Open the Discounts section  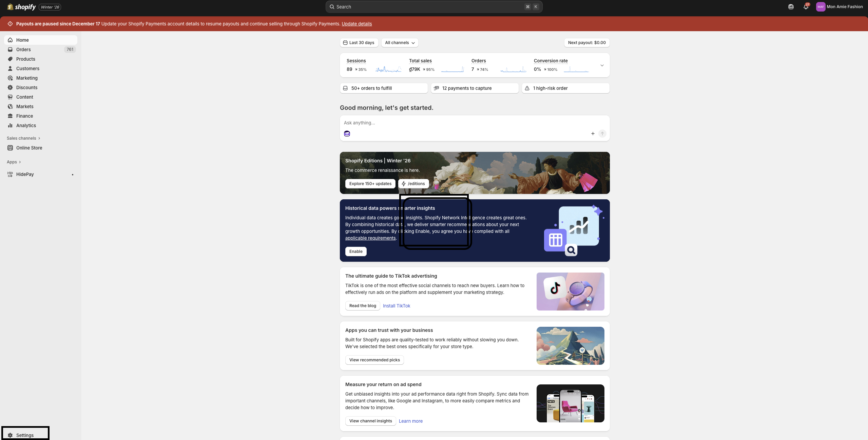click(x=27, y=87)
